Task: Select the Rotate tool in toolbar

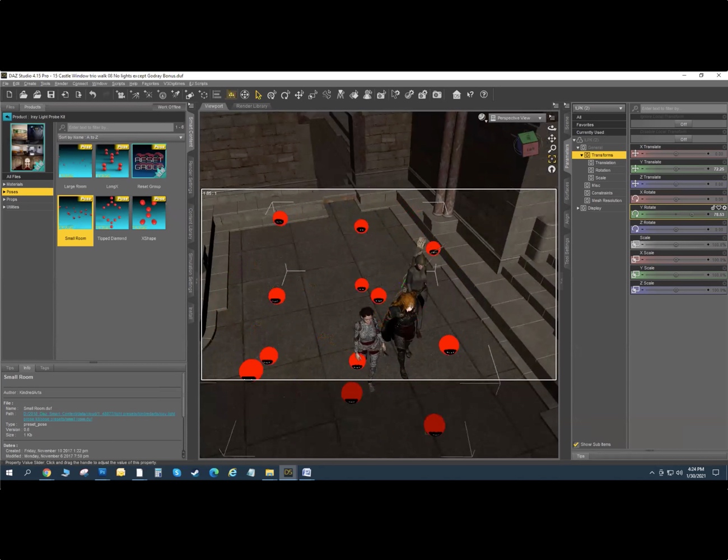Action: coord(286,95)
